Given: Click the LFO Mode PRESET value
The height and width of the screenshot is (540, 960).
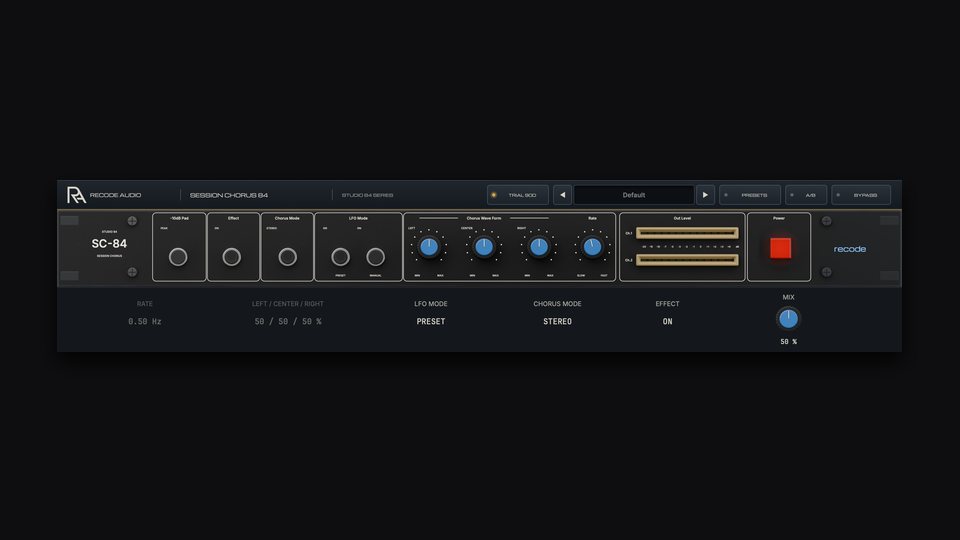Looking at the screenshot, I should [430, 321].
